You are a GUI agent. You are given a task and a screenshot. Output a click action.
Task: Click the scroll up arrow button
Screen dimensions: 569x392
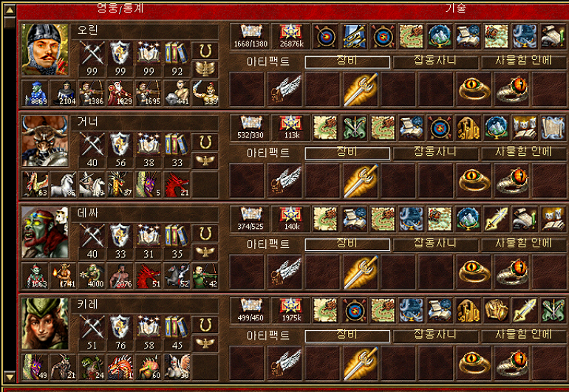pos(10,10)
